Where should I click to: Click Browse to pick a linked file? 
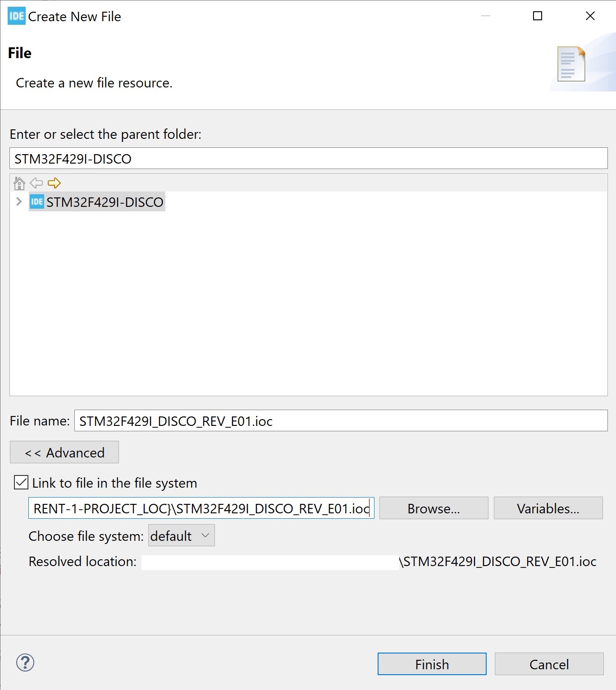coord(433,508)
